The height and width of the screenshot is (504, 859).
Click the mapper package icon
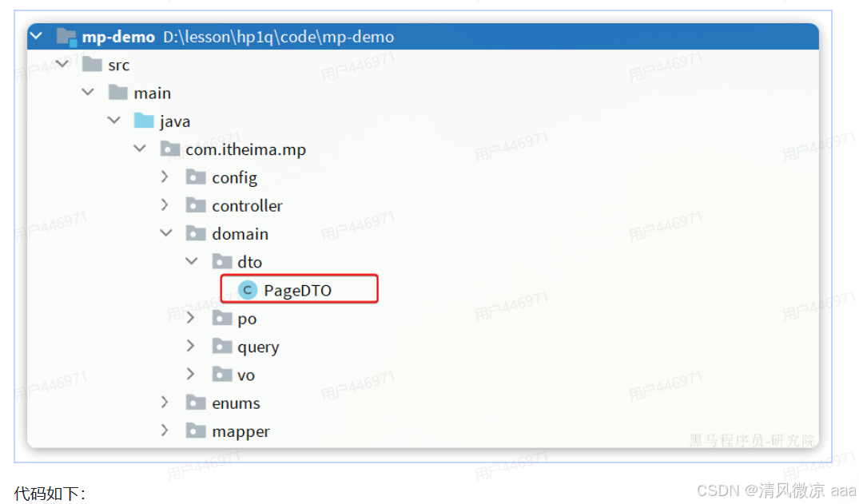(196, 431)
